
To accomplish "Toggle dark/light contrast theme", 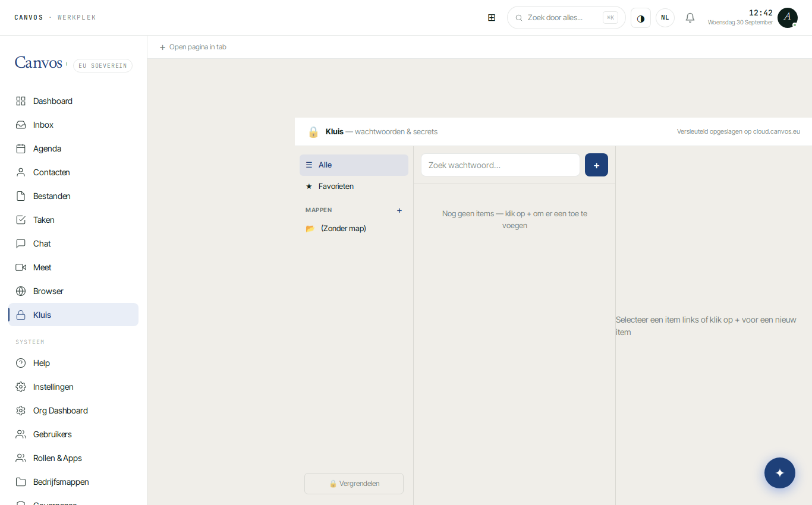I will 641,18.
